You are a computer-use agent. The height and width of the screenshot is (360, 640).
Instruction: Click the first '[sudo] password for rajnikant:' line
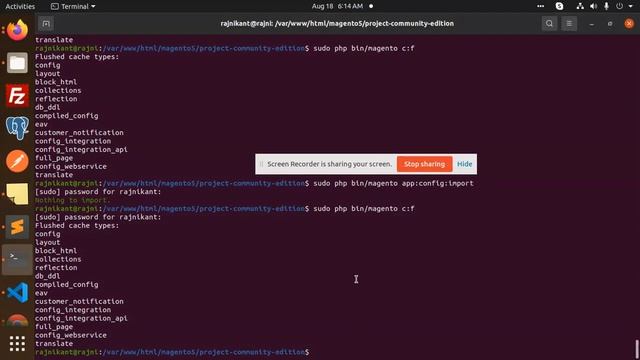pos(98,192)
